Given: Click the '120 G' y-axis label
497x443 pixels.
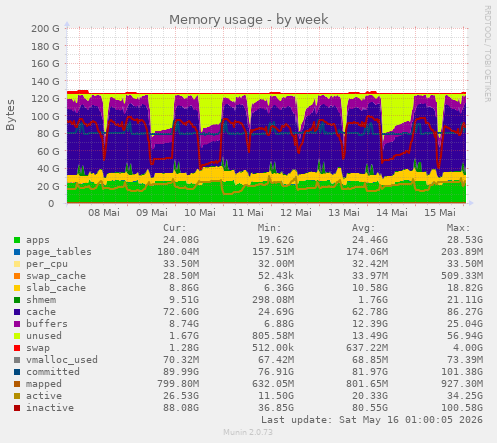Looking at the screenshot, I should click(45, 99).
